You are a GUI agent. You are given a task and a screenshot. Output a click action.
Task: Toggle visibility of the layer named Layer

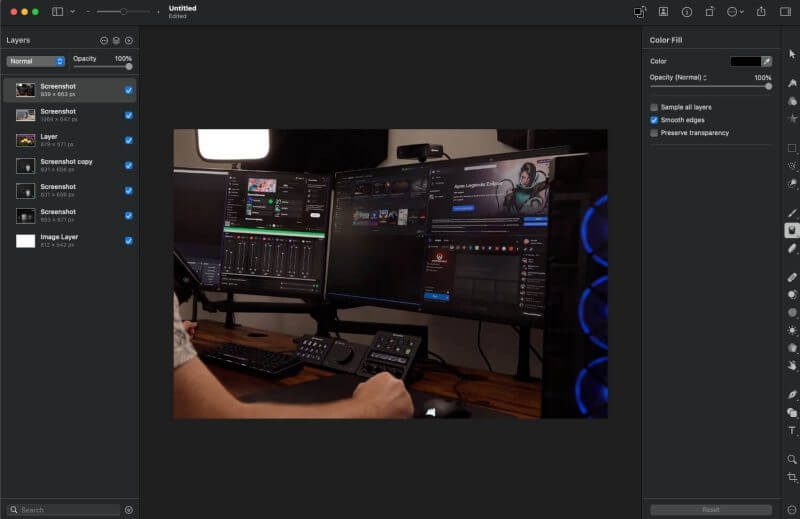tap(129, 140)
